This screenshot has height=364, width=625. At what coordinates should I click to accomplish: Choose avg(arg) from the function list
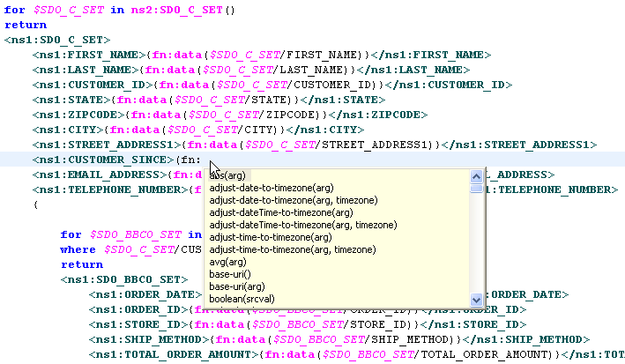(227, 262)
